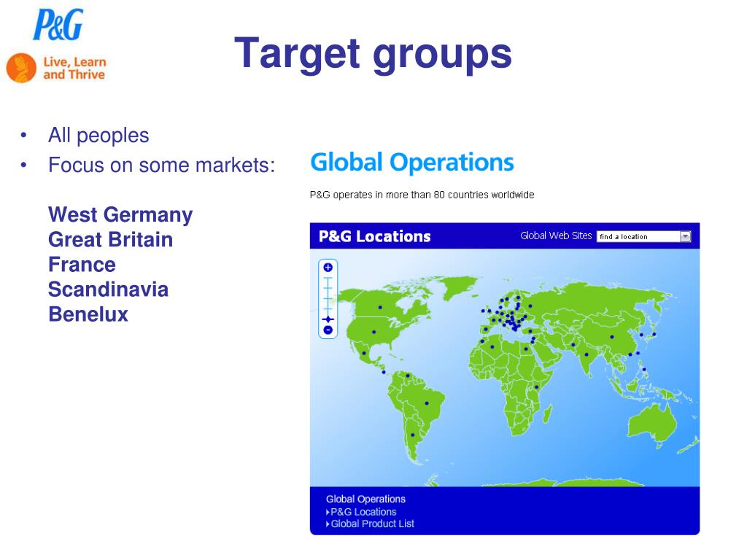
Task: Open the P&G Locations link
Action: point(363,512)
